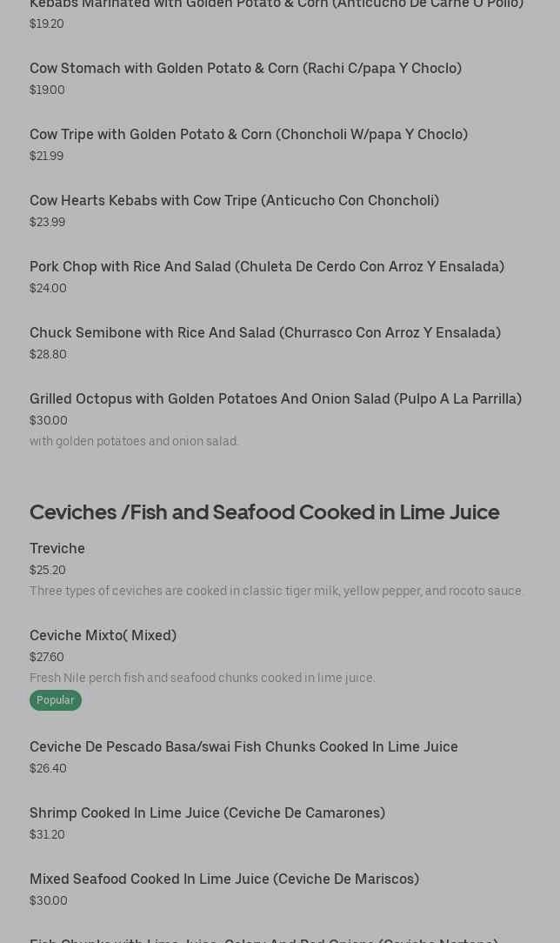Select Grilled Octopus with Golden Potatoes

point(275,398)
